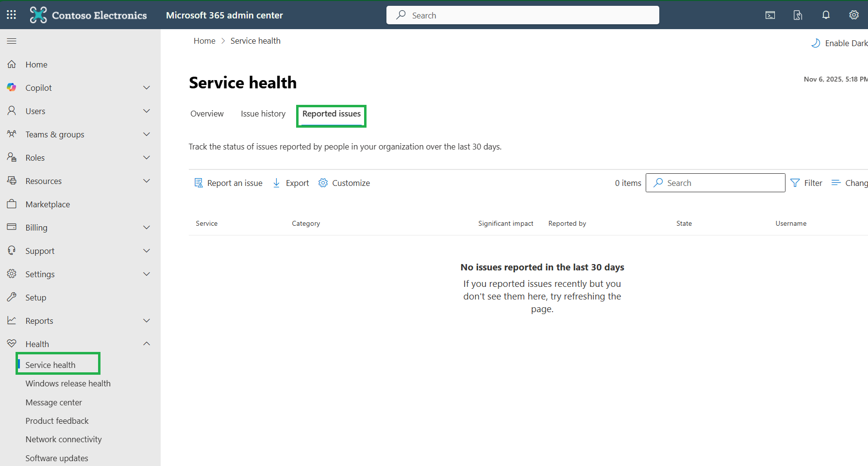Open Service health in sidebar
The height and width of the screenshot is (466, 868).
pyautogui.click(x=50, y=365)
